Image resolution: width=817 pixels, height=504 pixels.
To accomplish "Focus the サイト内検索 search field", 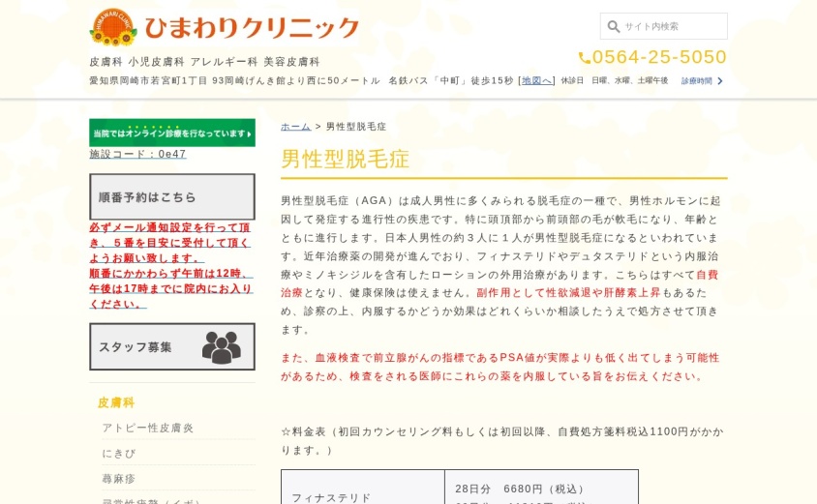I will pos(664,26).
